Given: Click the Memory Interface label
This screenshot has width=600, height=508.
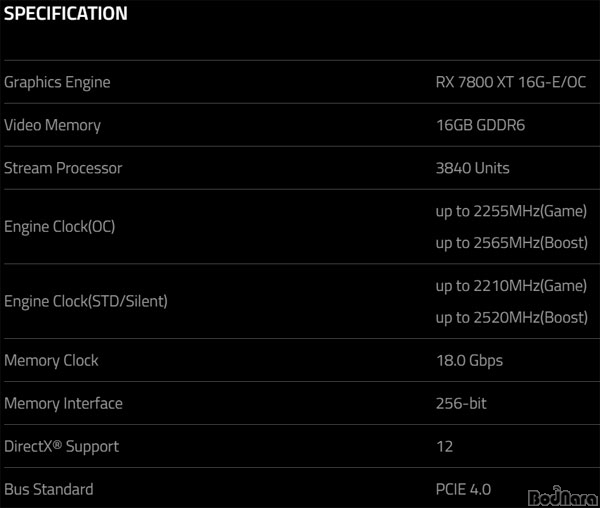Looking at the screenshot, I should tap(63, 403).
